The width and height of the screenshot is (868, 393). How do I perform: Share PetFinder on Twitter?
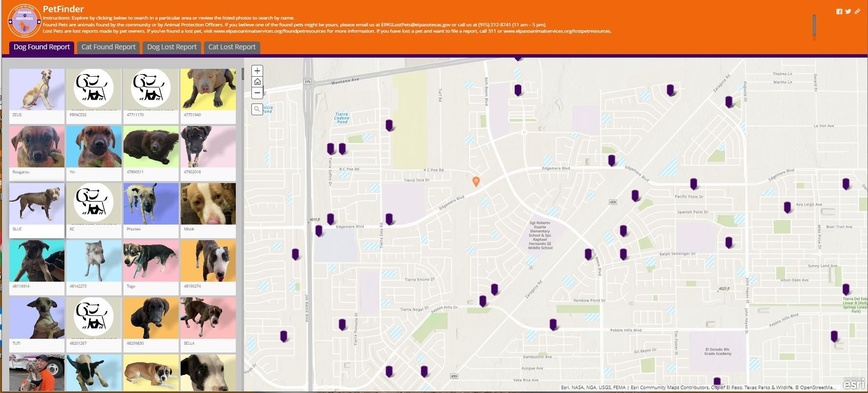point(848,12)
